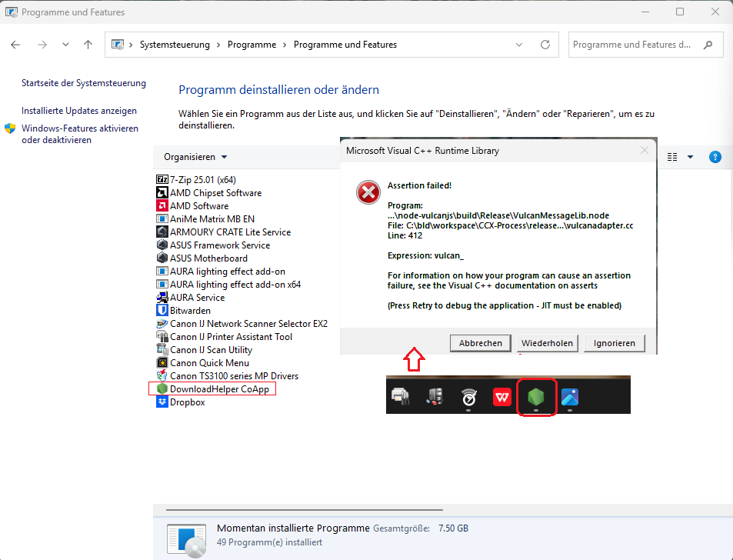
Task: Click the Canon IJ Scan Utility icon
Action: (x=162, y=350)
